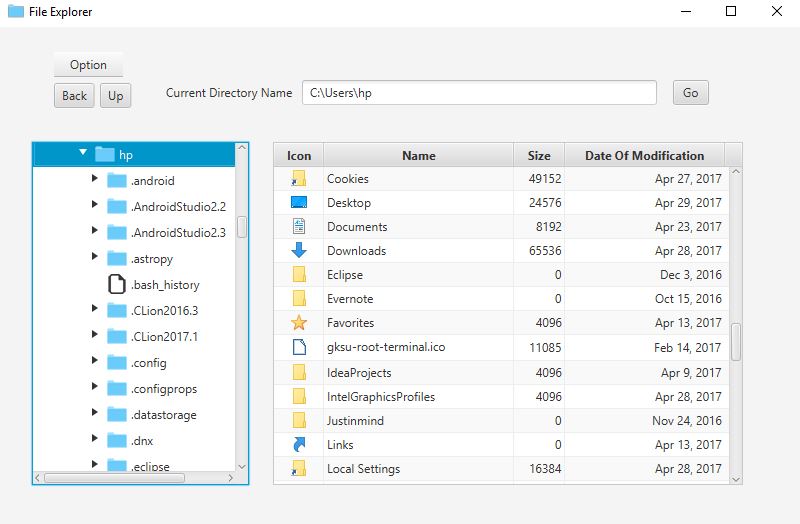Expand the .android tree node
This screenshot has height=524, width=800.
tap(94, 178)
